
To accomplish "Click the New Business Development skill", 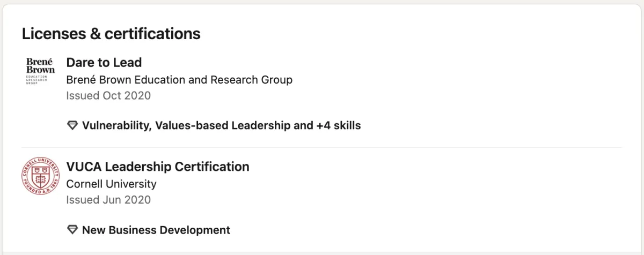I will pos(156,230).
